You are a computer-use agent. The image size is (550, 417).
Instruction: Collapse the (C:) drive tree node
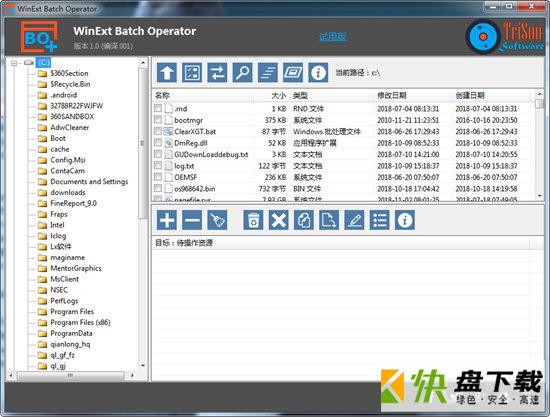click(x=14, y=63)
